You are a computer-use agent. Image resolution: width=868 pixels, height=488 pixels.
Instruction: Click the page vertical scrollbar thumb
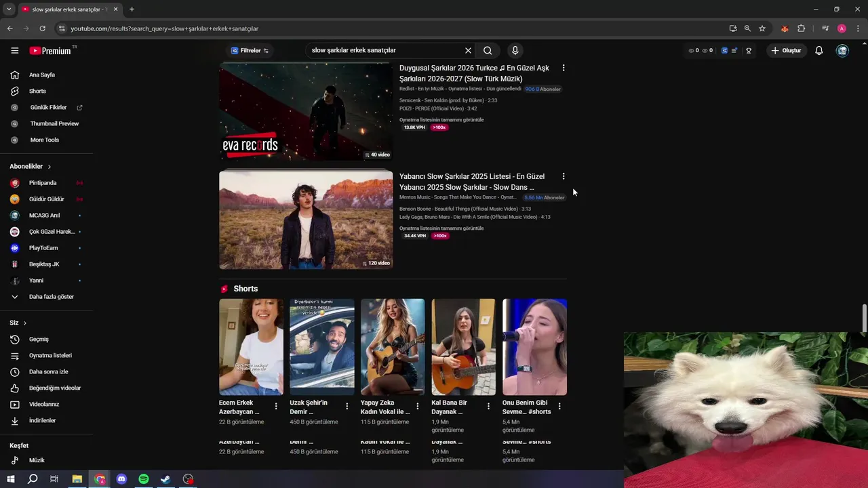(864, 319)
